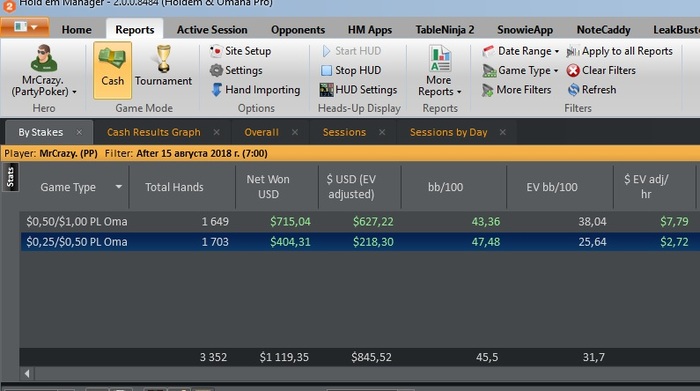Viewport: 700px width, 391px height.
Task: Sort by the bb/100 column header
Action: pos(445,187)
